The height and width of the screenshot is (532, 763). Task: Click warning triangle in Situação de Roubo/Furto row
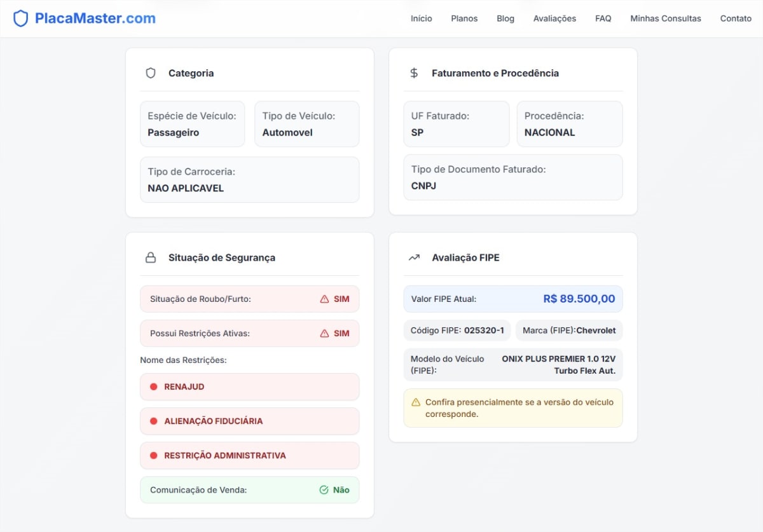[324, 299]
